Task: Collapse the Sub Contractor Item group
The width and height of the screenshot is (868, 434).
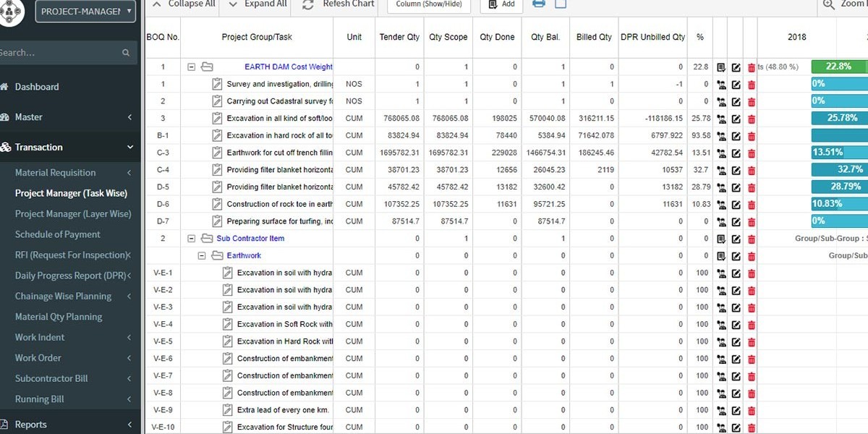Action: pos(192,238)
